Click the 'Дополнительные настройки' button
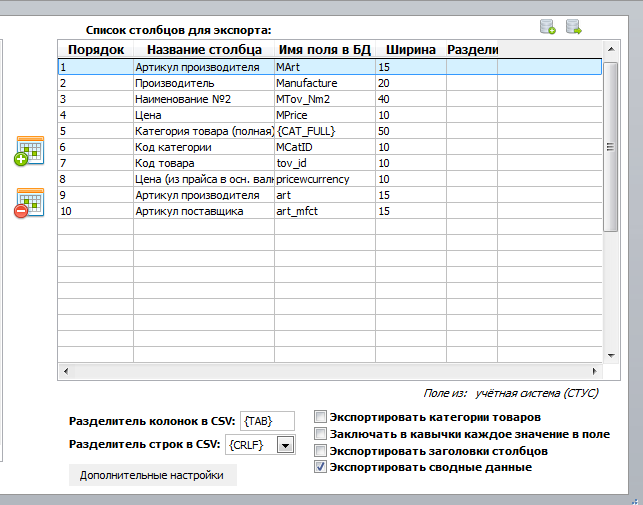 point(153,475)
